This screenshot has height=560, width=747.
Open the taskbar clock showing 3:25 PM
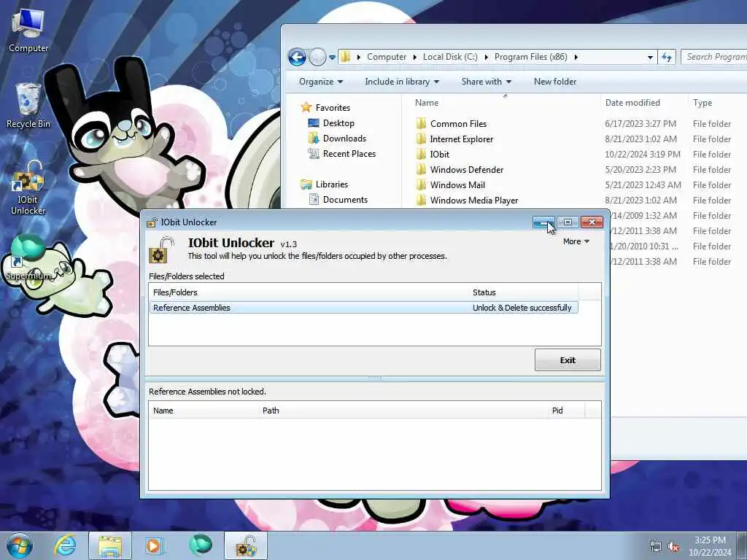pos(710,546)
